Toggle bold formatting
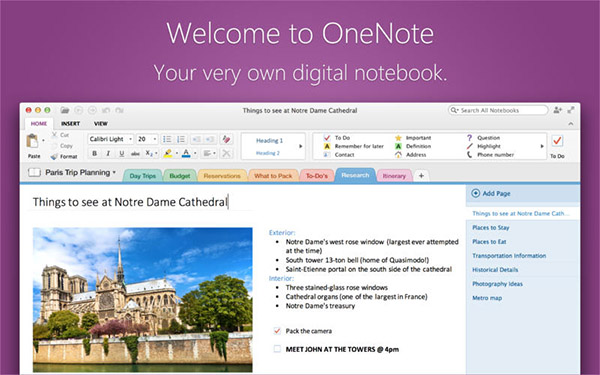 tap(95, 153)
